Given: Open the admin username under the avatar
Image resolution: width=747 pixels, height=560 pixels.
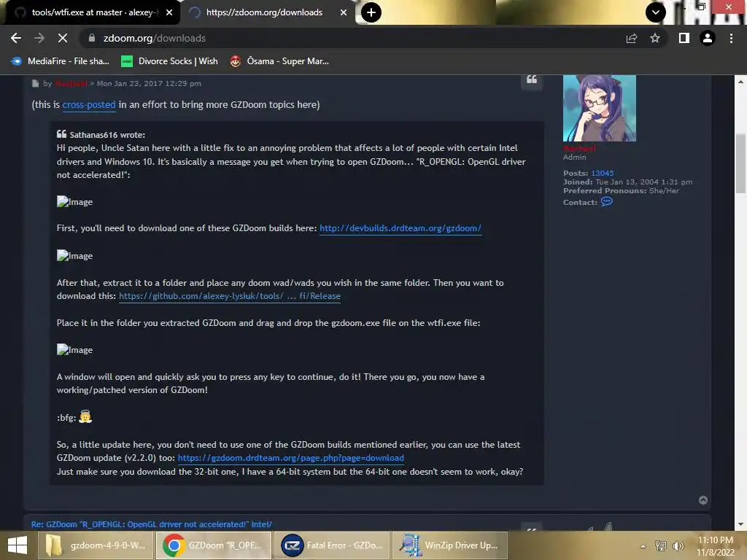Looking at the screenshot, I should (579, 148).
